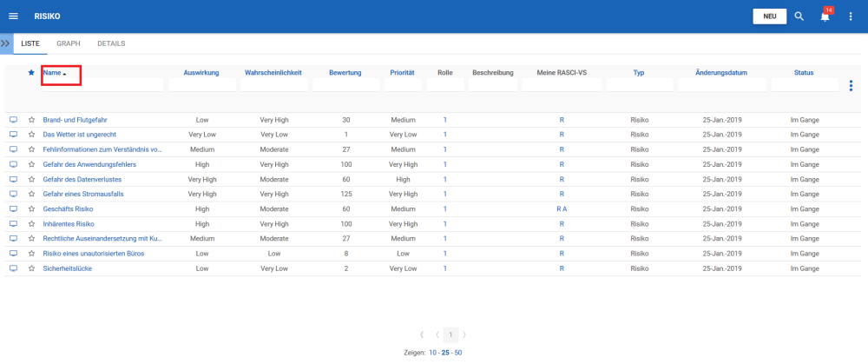The width and height of the screenshot is (868, 364).
Task: Click role count 1 for Sicherheitslücke
Action: click(x=445, y=268)
